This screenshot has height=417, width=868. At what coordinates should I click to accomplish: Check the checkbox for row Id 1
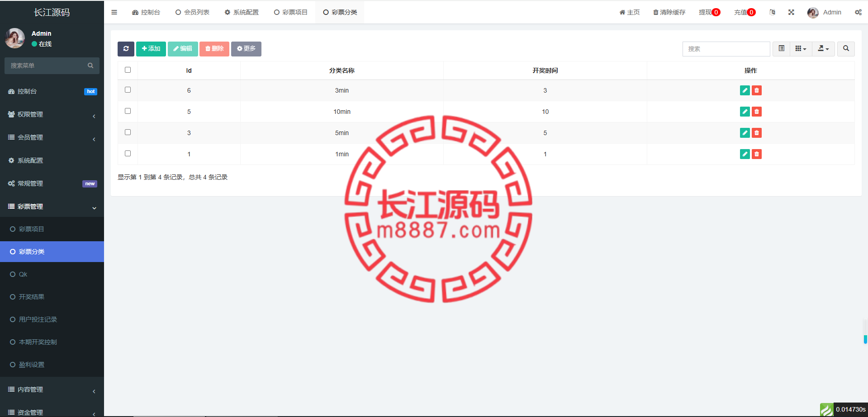point(128,154)
